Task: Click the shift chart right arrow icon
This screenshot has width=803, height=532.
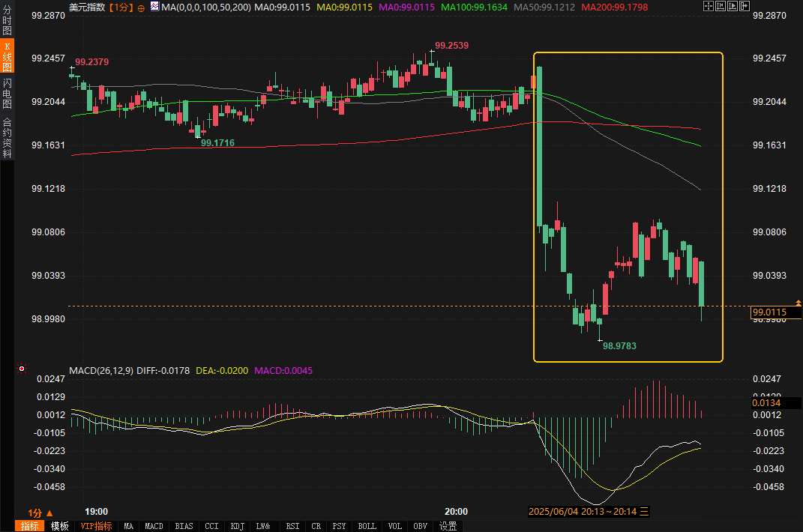Action: 745,6
